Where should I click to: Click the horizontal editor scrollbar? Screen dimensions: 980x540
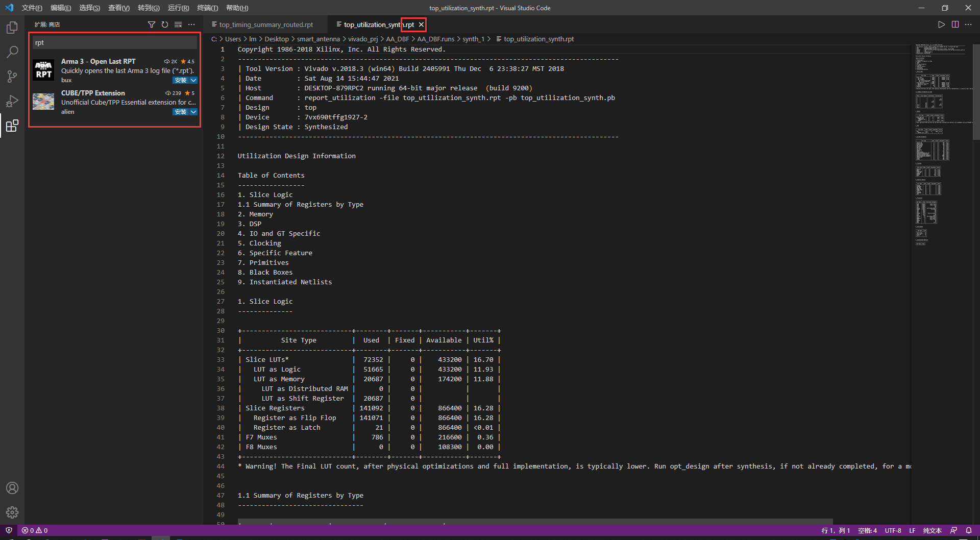535,522
